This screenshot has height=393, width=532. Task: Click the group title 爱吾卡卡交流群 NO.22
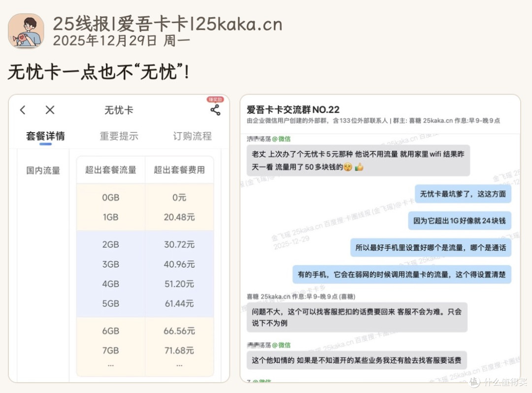tap(293, 109)
